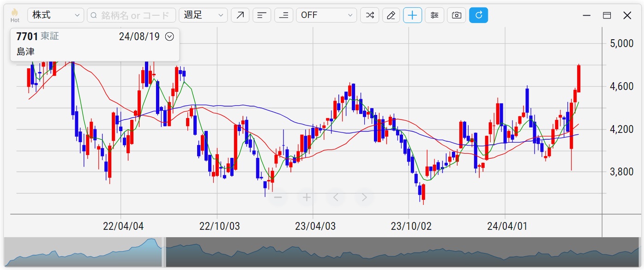Click the blue refresh button
The image size is (644, 270).
pos(478,15)
